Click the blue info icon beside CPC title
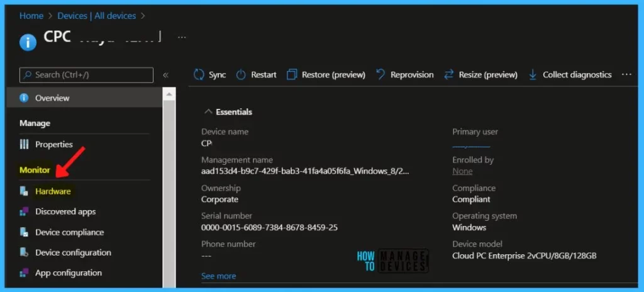The width and height of the screenshot is (644, 292). [x=28, y=42]
